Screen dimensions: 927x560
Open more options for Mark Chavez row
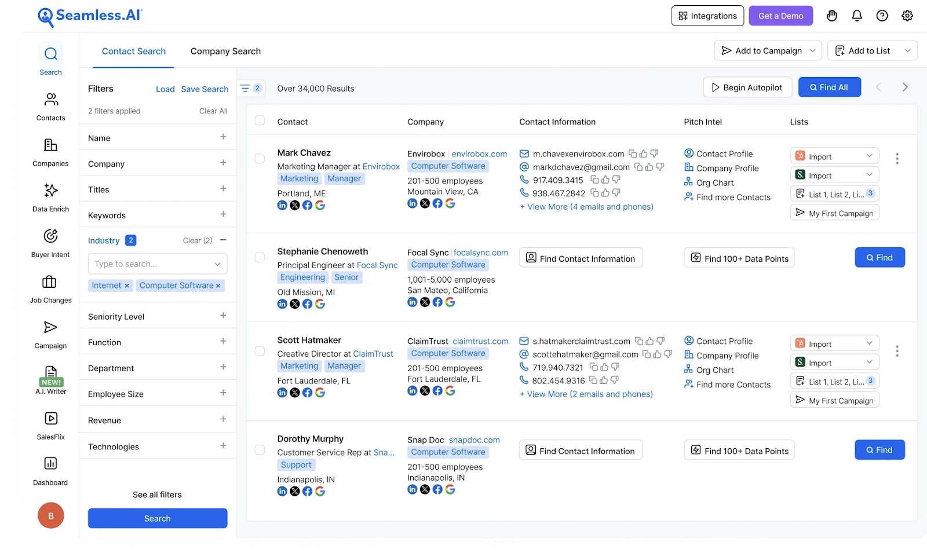coord(897,158)
